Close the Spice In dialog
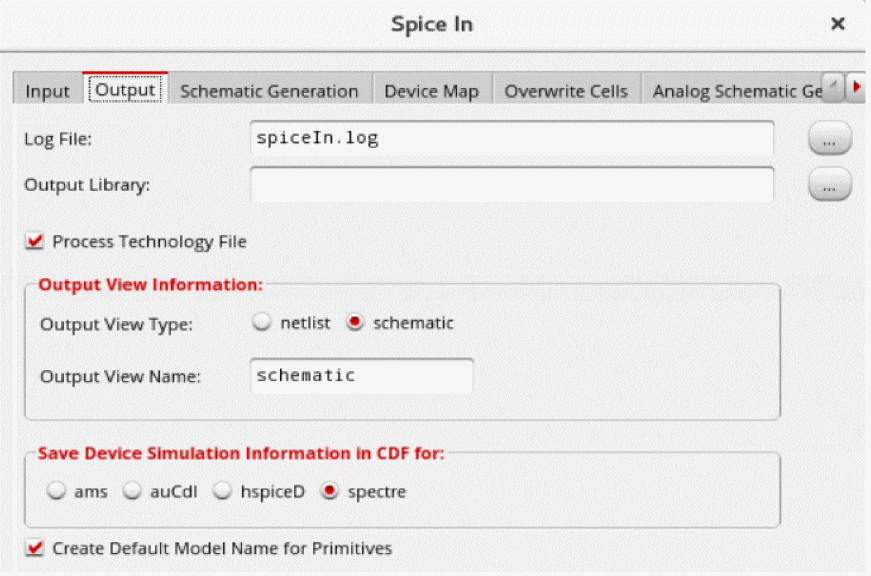Image resolution: width=871 pixels, height=576 pixels. (x=838, y=24)
